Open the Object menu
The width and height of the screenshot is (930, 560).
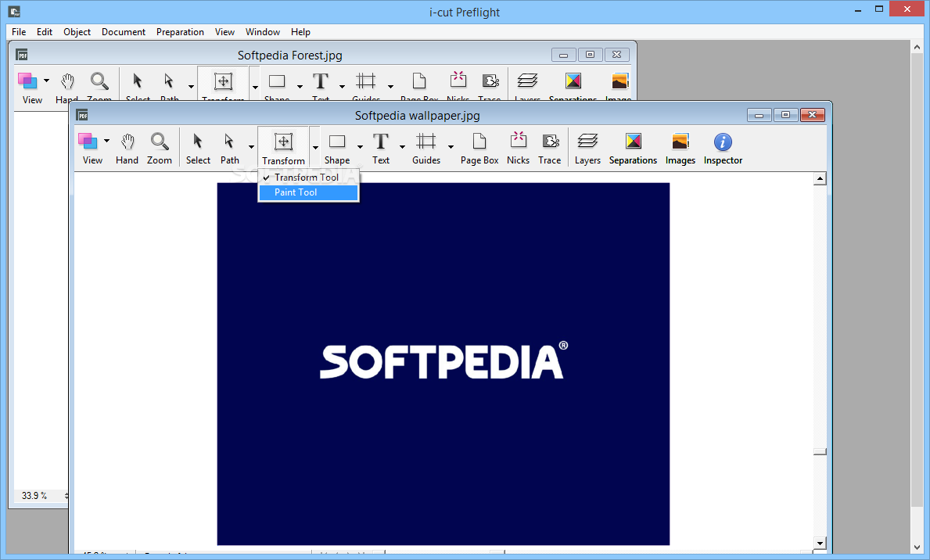click(x=77, y=32)
